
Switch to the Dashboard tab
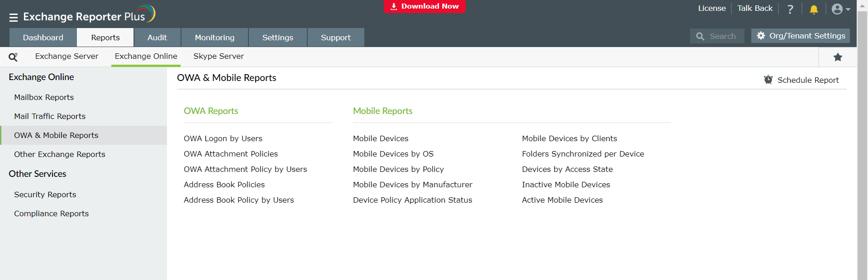[x=43, y=38]
